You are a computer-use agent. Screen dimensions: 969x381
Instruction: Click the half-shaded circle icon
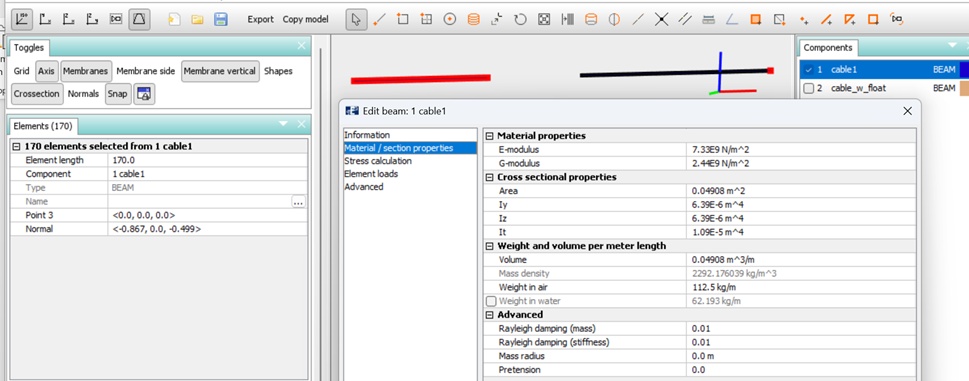614,20
